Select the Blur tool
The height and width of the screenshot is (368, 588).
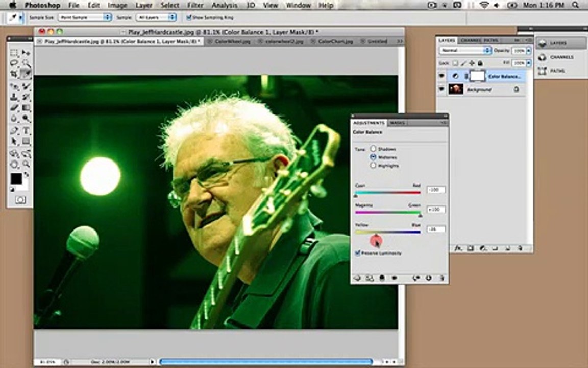pos(14,119)
